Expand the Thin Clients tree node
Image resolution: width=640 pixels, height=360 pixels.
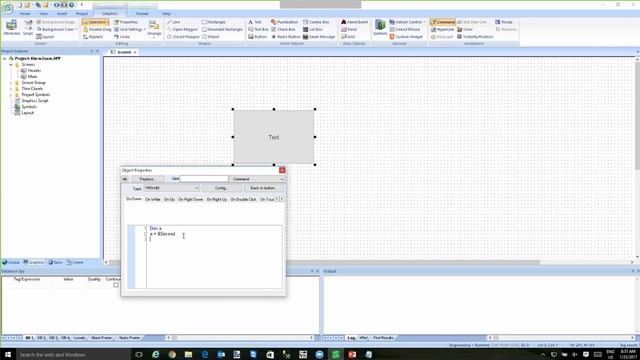pos(11,89)
